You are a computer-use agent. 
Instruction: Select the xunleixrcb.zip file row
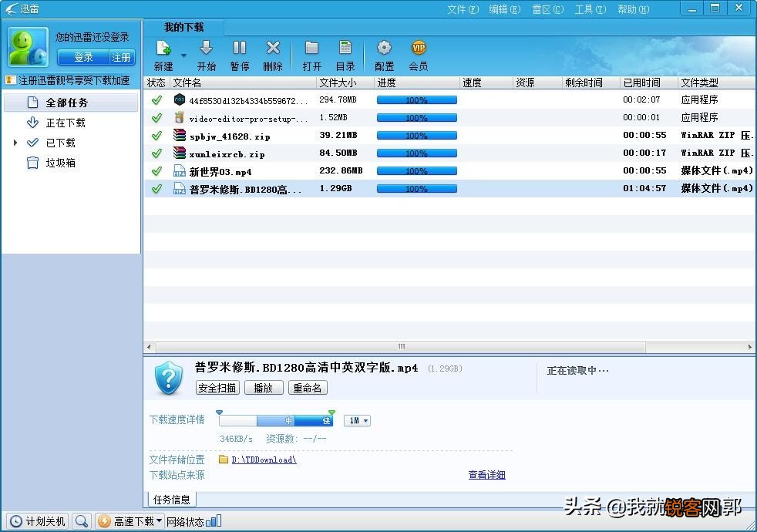[x=450, y=153]
